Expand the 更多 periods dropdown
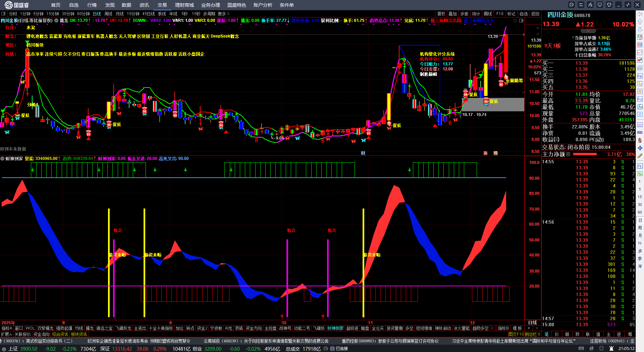This screenshot has height=352, width=644. (223, 14)
